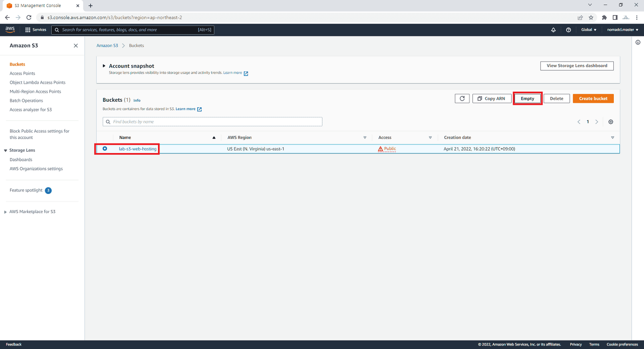Go to previous page of buckets
644x349 pixels.
coord(579,122)
